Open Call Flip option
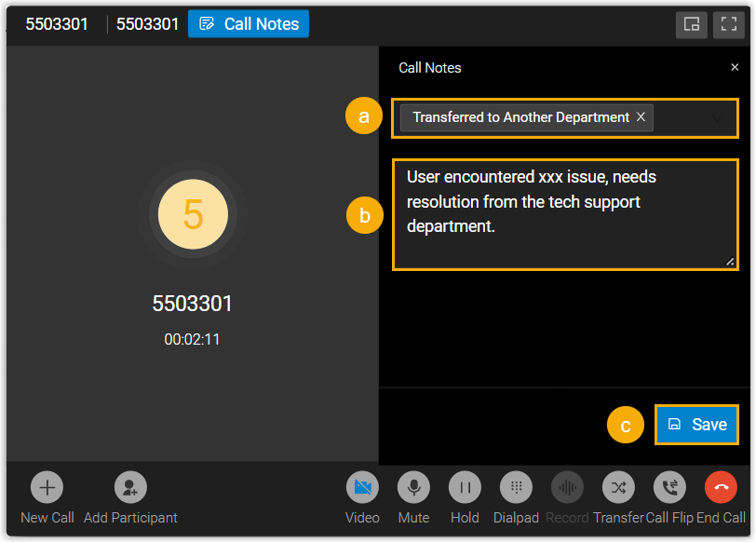The image size is (756, 543). click(669, 487)
